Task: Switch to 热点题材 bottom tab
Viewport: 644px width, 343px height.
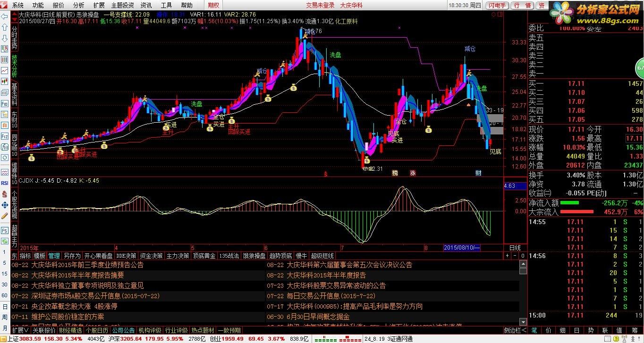Action: click(203, 330)
